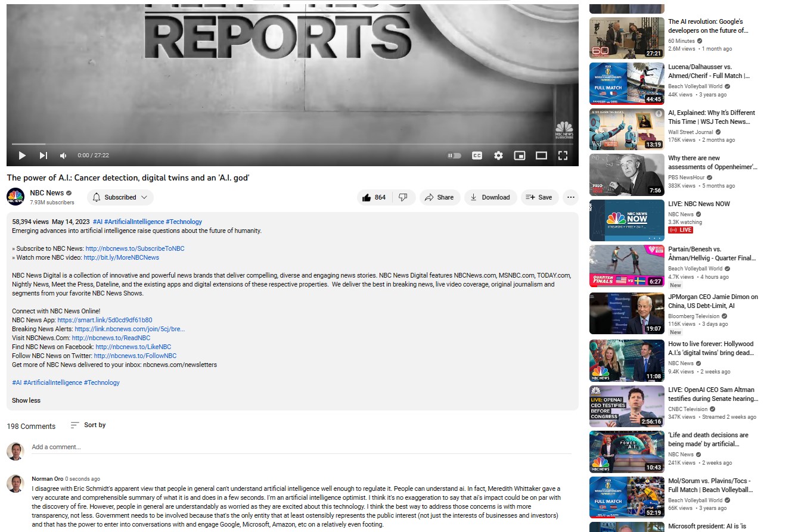Open the smart.link NBC News App link

[105, 320]
